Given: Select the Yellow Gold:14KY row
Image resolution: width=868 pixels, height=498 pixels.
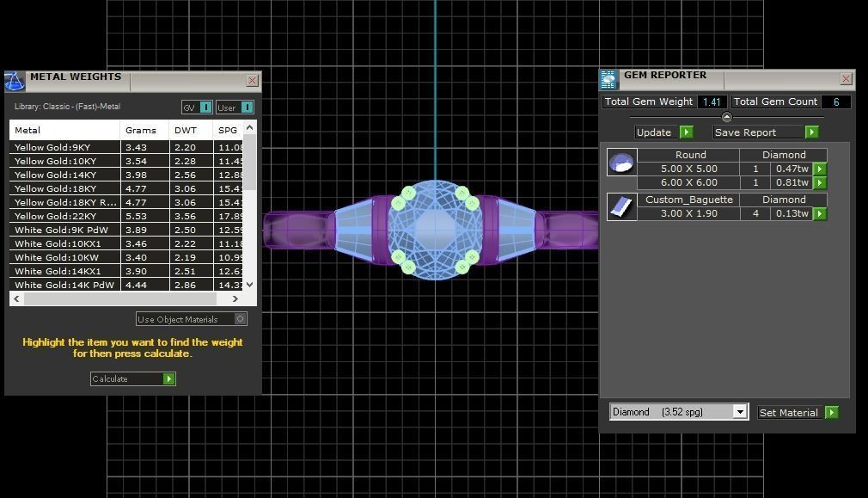Looking at the screenshot, I should (126, 175).
